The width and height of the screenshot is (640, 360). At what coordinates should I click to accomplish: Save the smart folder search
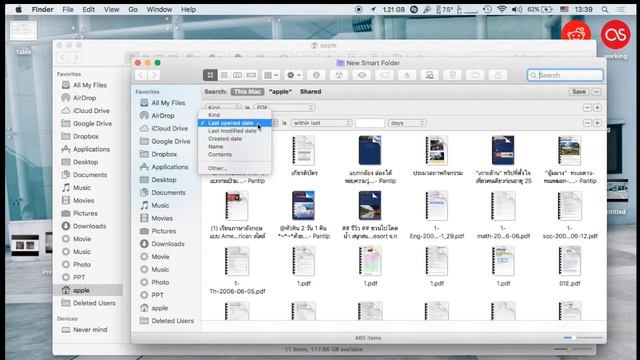579,92
